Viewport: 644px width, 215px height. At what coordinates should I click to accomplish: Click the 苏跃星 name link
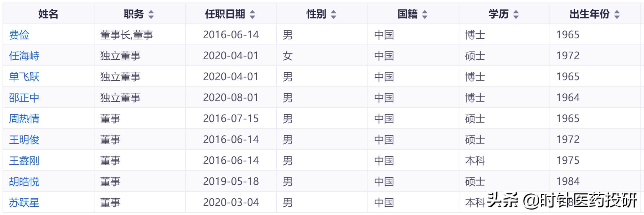tap(24, 203)
